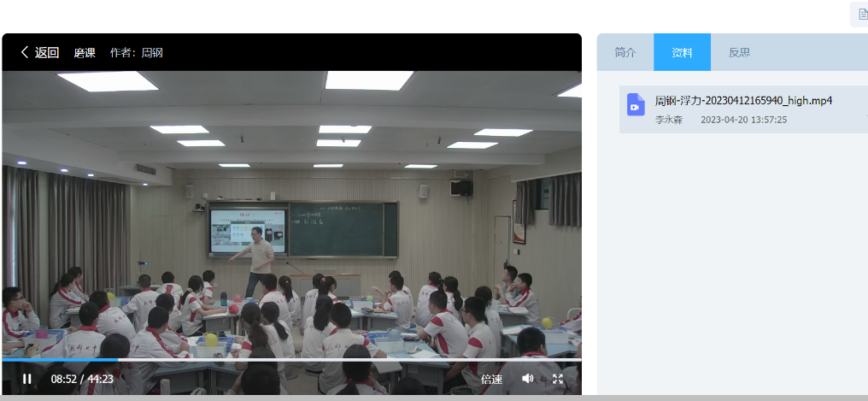The width and height of the screenshot is (868, 401).
Task: Click the 08:52 / 44:23 time display
Action: pyautogui.click(x=82, y=380)
